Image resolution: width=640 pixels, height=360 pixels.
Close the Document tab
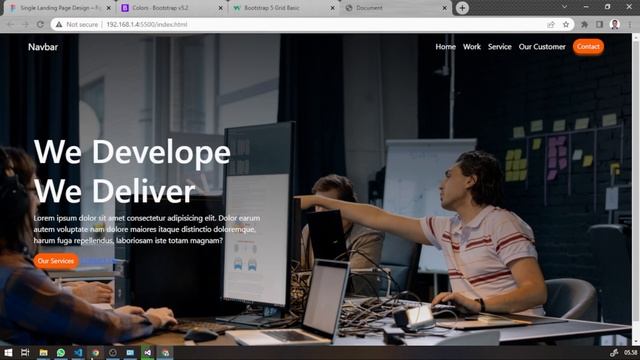(x=444, y=8)
